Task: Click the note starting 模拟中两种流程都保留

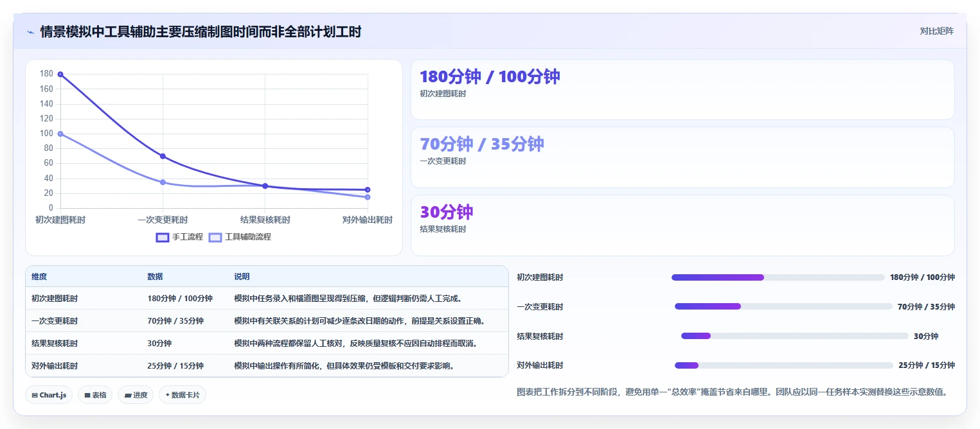Action: click(x=355, y=344)
